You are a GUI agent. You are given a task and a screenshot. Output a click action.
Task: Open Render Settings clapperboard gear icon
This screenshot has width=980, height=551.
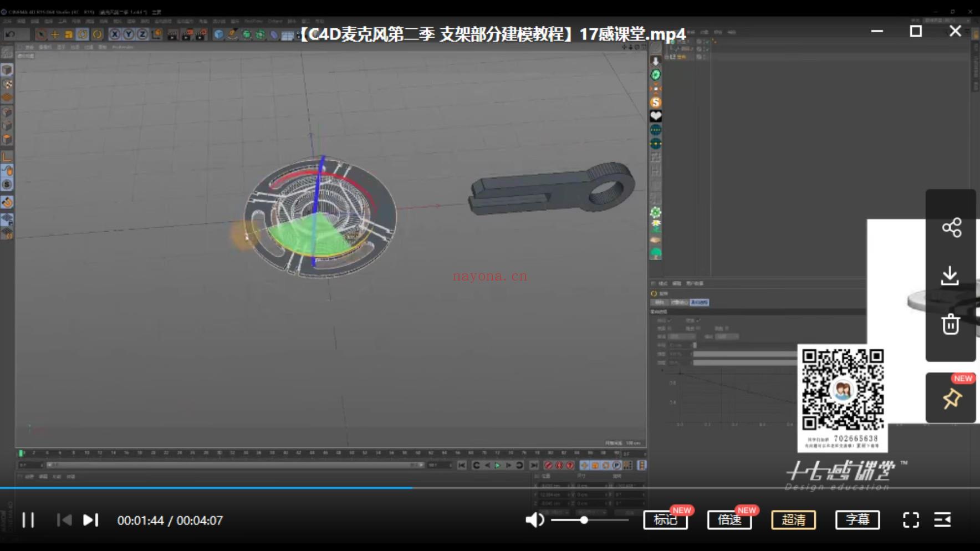tap(201, 34)
